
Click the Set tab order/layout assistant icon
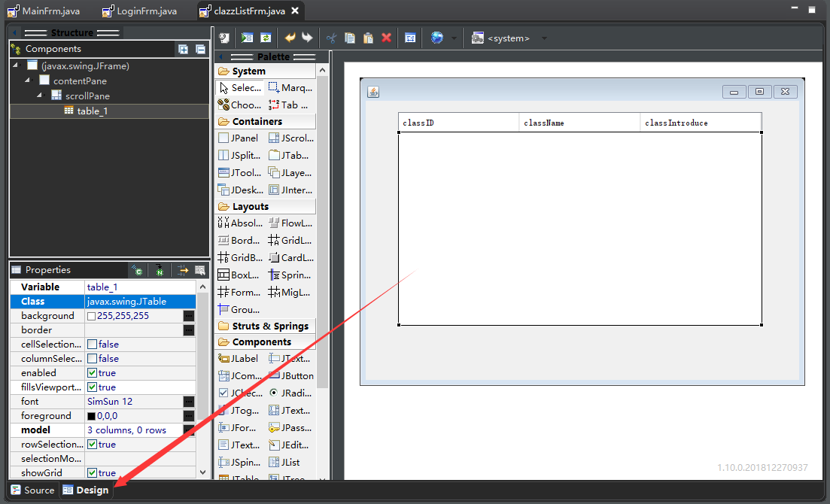[410, 38]
